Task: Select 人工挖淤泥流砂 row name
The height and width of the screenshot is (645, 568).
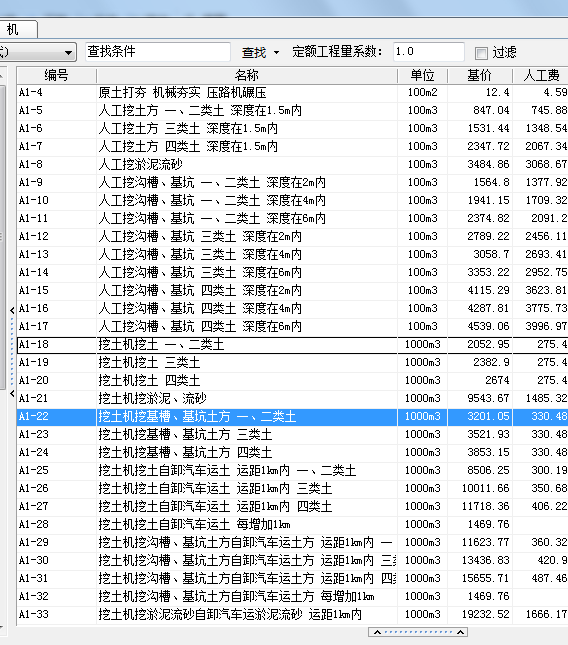Action: coord(140,165)
